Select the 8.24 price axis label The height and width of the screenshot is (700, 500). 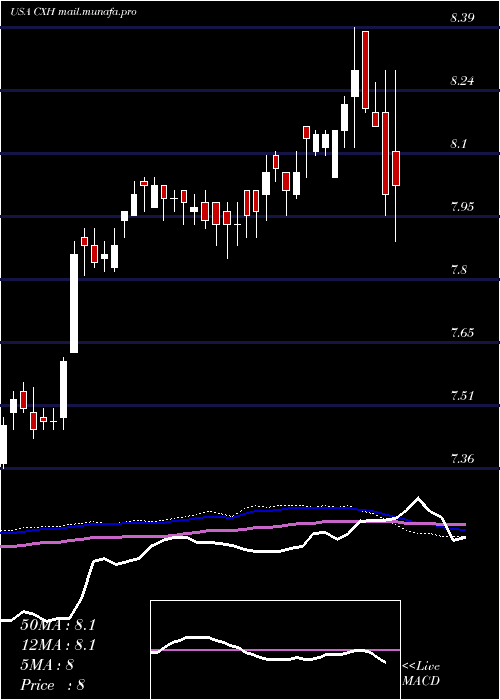click(x=462, y=81)
